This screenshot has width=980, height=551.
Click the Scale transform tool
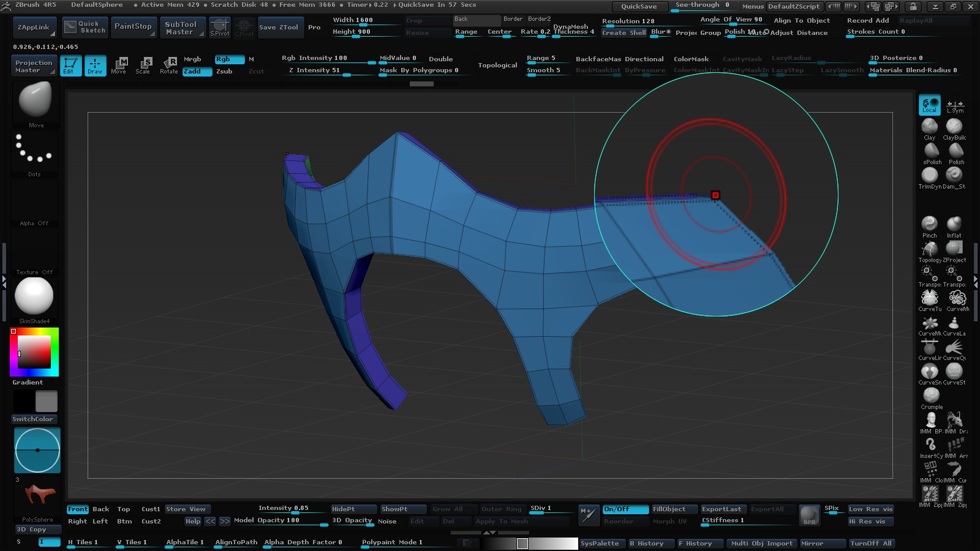tap(143, 66)
